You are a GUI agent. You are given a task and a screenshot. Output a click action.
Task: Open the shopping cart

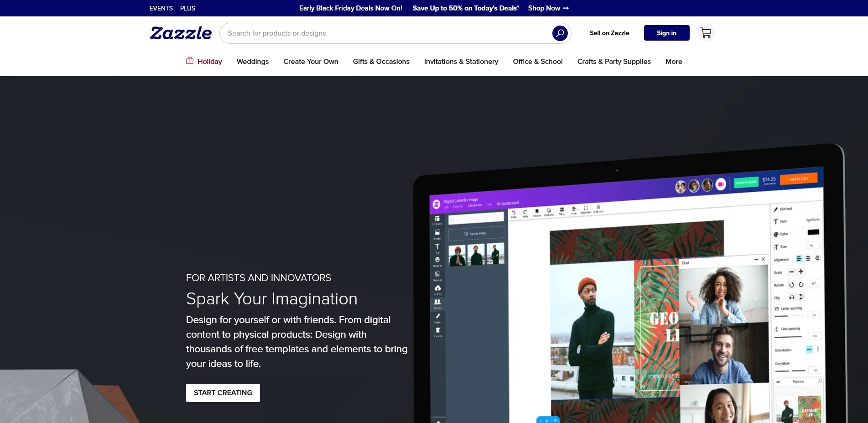pyautogui.click(x=706, y=33)
